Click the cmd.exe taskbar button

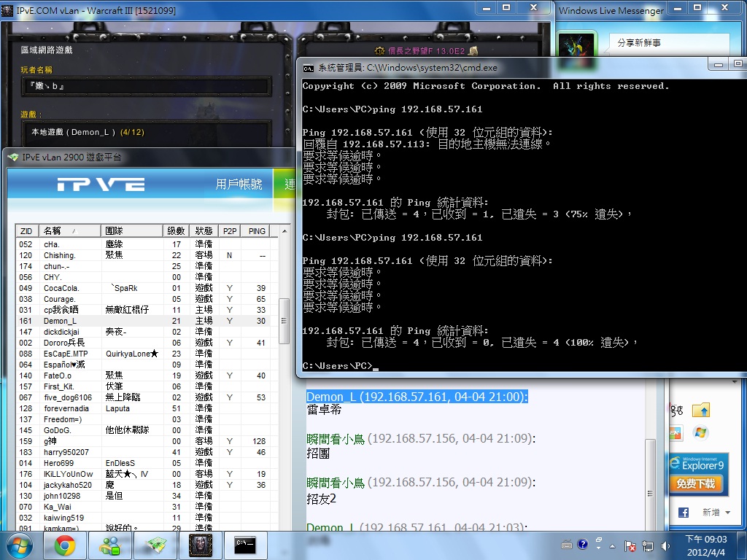coord(245,545)
